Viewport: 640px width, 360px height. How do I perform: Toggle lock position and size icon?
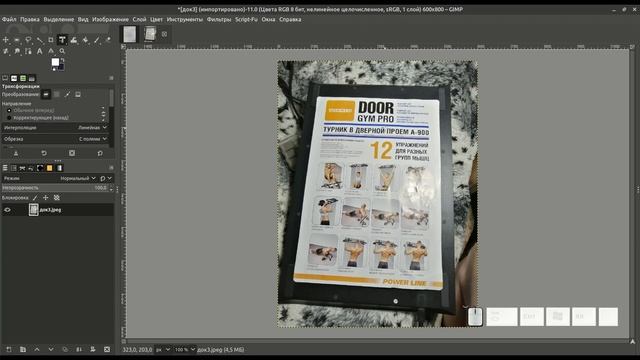[x=46, y=198]
